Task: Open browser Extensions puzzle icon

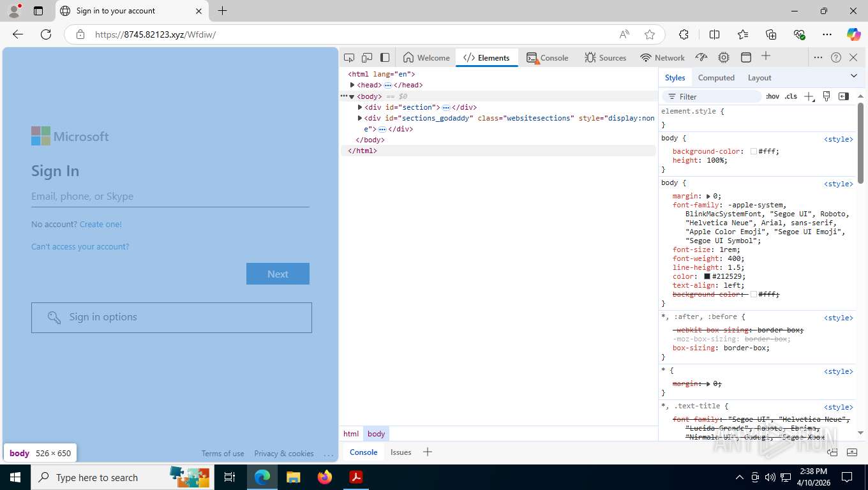Action: point(684,34)
